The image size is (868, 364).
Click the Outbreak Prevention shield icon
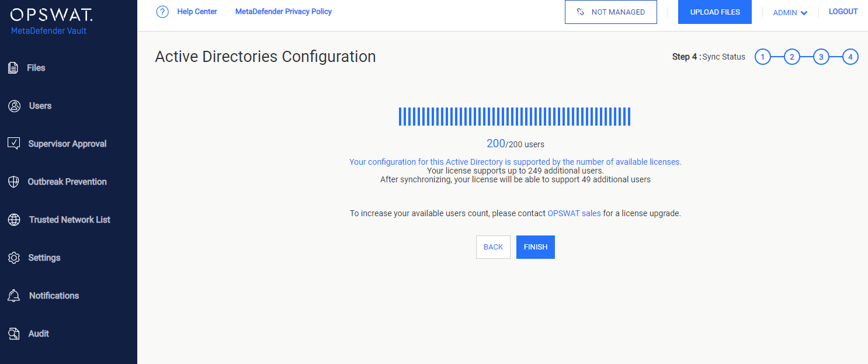[x=14, y=182]
